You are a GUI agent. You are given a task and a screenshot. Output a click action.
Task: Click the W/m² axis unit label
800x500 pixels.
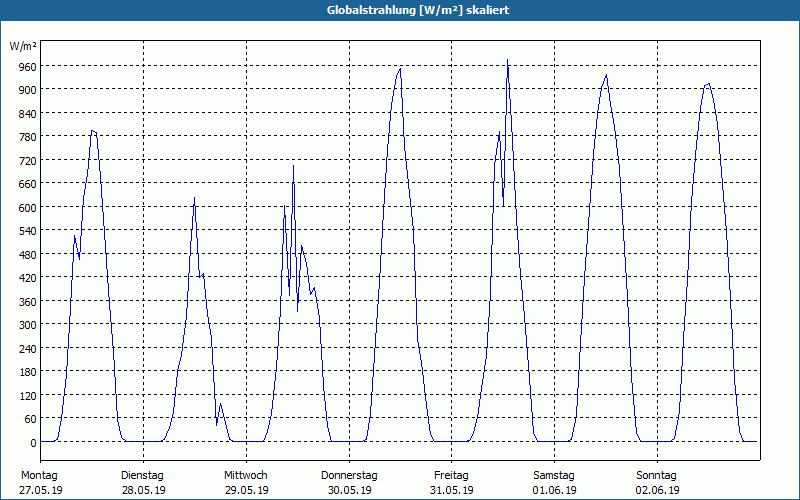coord(23,46)
